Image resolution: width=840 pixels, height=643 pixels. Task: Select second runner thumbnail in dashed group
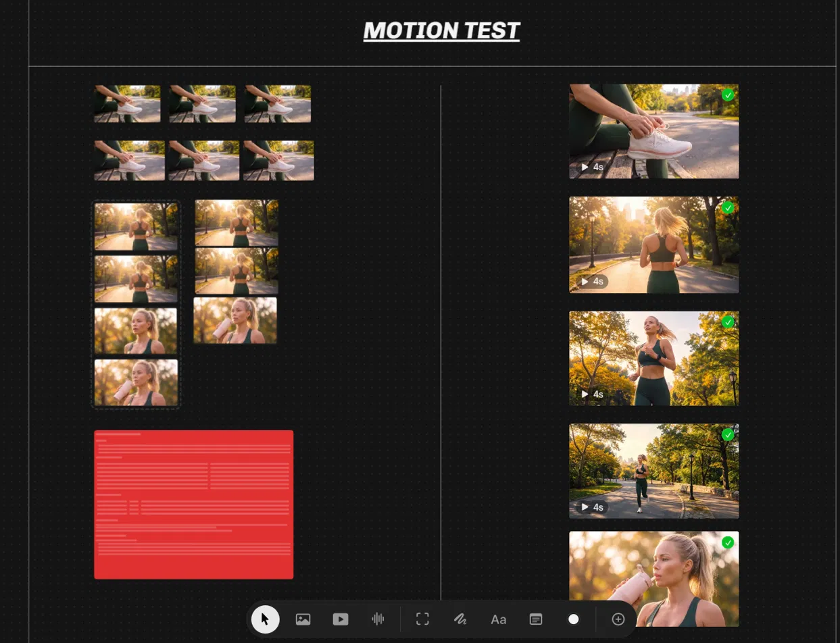[136, 279]
